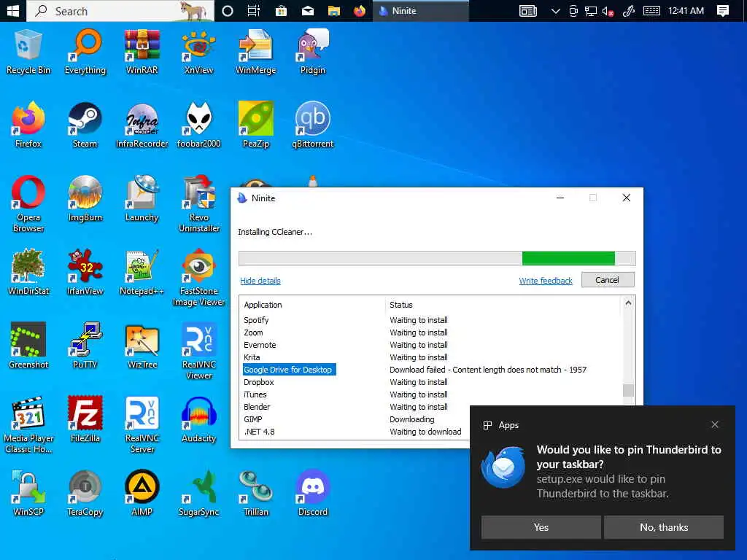747x560 pixels.
Task: Click the Ninite installation progress bar
Action: [x=437, y=258]
